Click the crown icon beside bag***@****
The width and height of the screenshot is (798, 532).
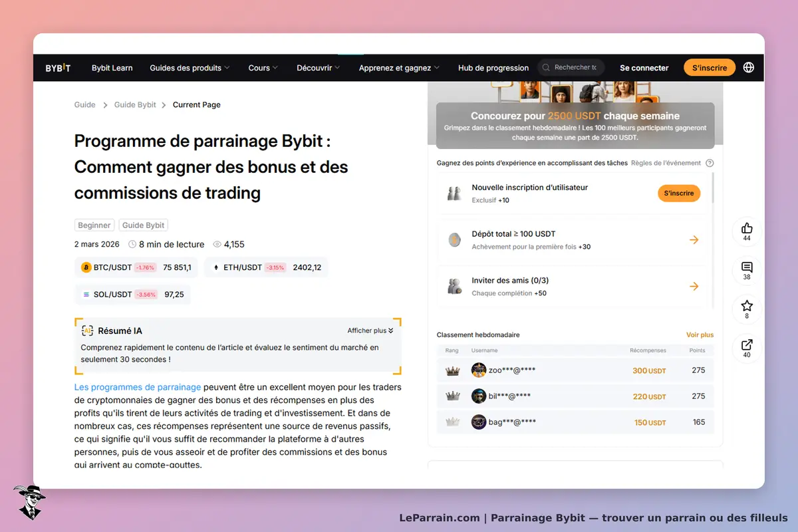[x=453, y=422]
